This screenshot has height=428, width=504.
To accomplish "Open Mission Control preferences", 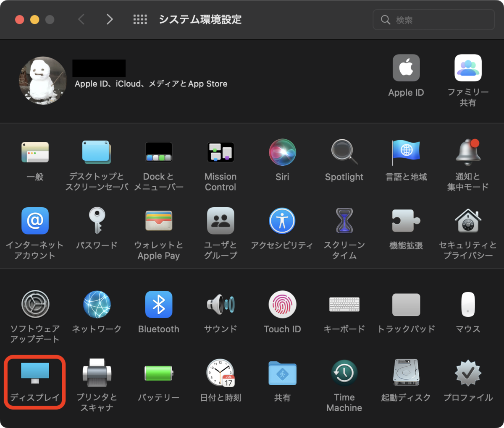I will coord(220,152).
